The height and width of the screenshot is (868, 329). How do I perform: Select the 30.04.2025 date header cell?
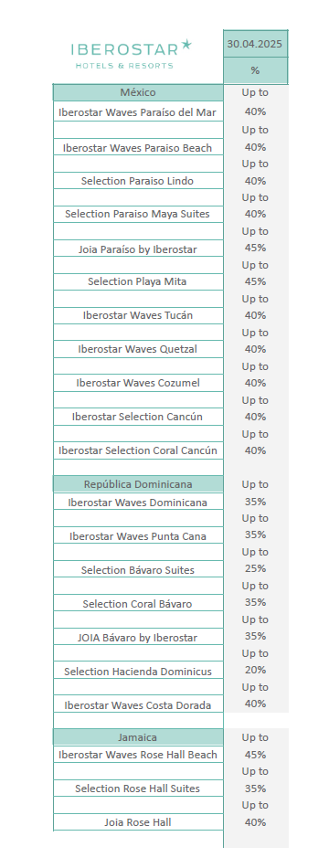[255, 44]
